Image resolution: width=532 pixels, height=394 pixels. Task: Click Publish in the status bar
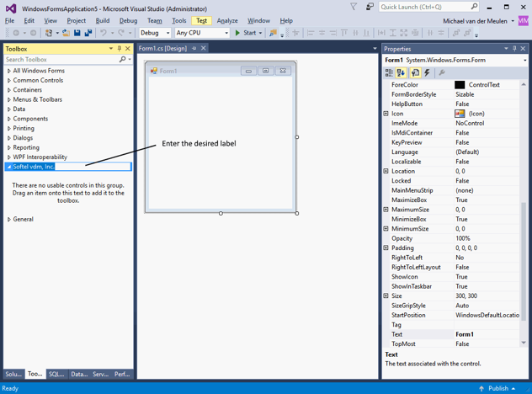[x=497, y=388]
